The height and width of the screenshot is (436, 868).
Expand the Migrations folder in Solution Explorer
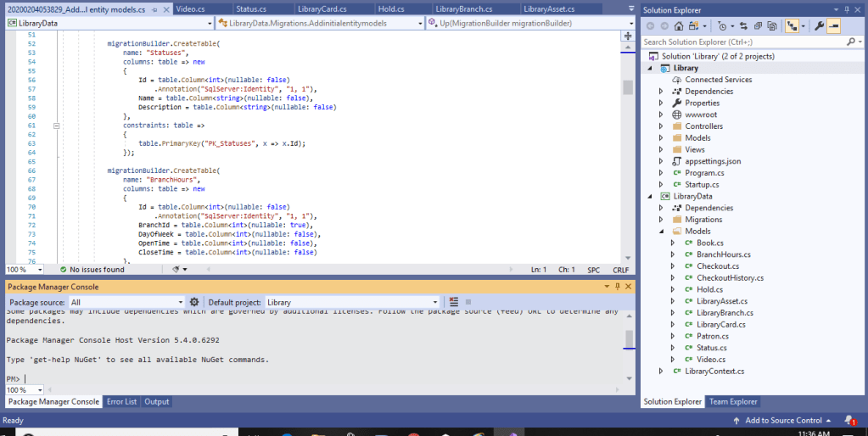point(661,219)
